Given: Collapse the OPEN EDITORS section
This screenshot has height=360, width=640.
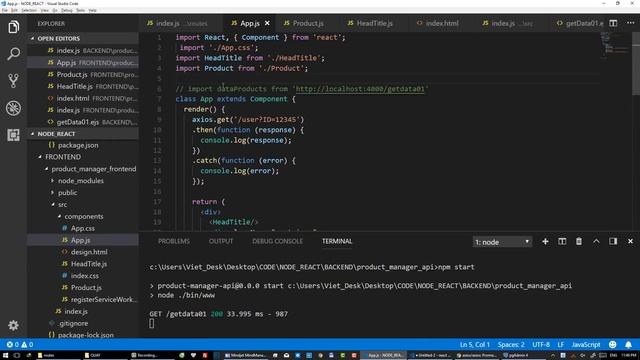Looking at the screenshot, I should pyautogui.click(x=83, y=38).
